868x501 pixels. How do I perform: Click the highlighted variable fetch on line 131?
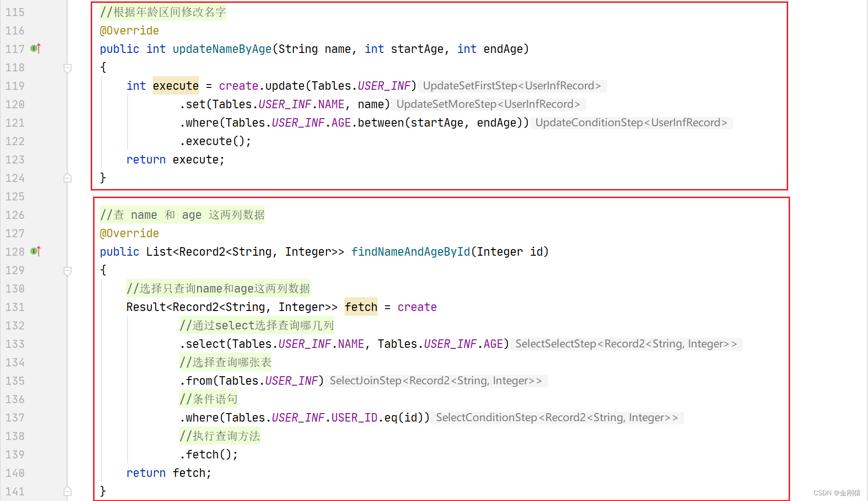coord(361,307)
